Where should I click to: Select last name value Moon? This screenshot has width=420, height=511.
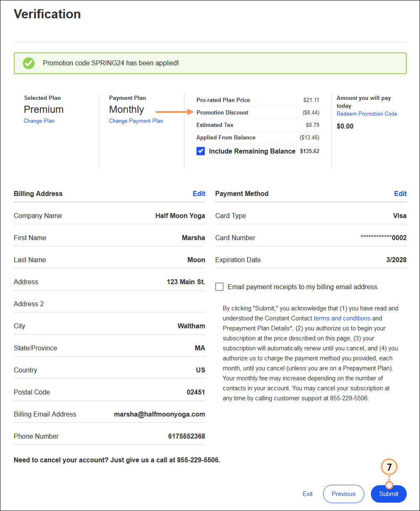click(196, 260)
